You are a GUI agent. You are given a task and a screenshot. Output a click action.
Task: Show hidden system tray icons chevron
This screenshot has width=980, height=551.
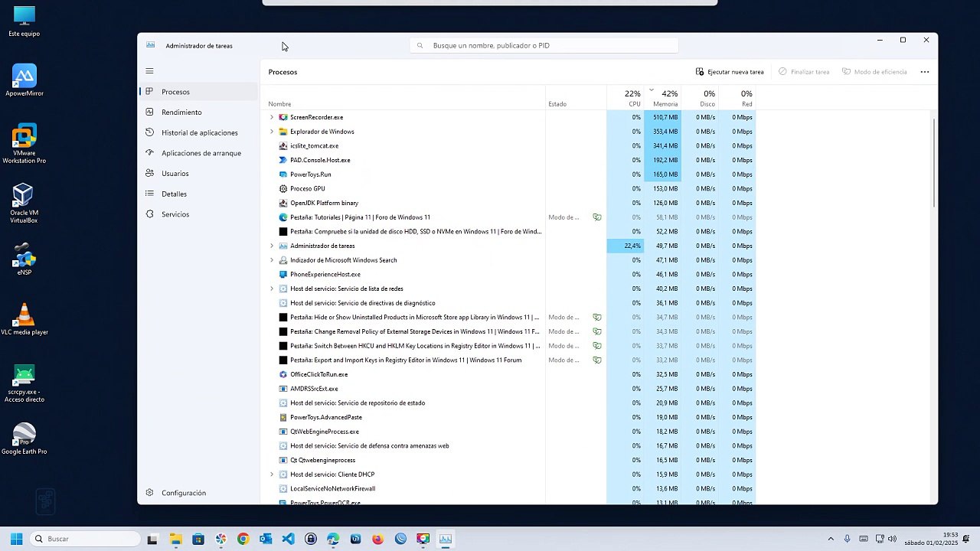tap(831, 539)
